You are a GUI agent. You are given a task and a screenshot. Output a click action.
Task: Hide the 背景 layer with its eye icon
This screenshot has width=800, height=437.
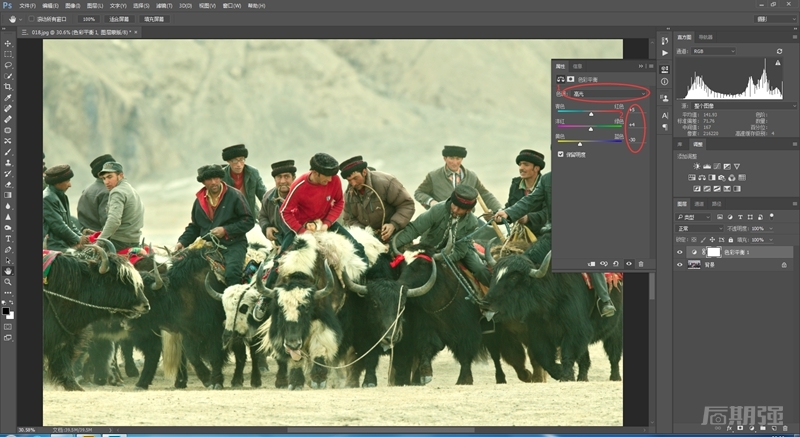tap(680, 264)
